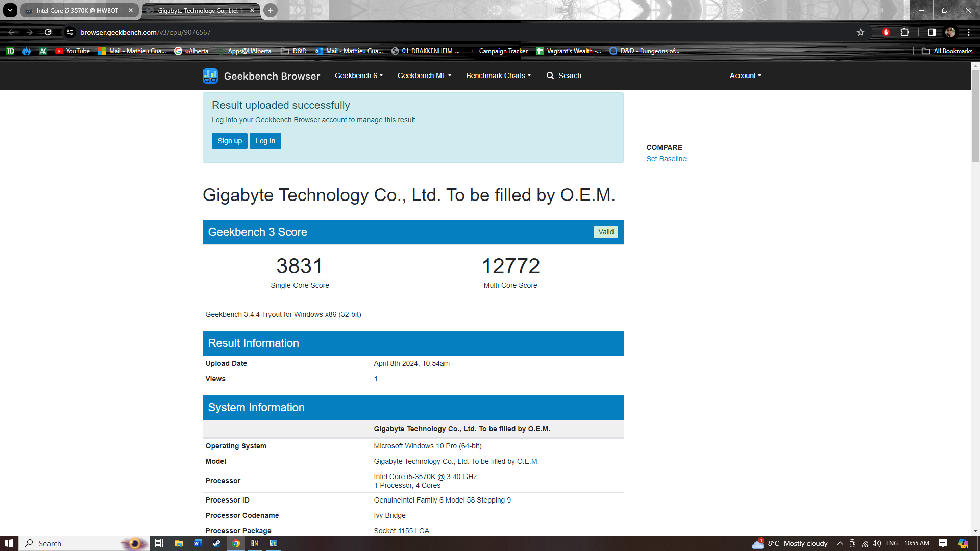This screenshot has width=980, height=551.
Task: Click the scrollbar down arrow
Action: coord(975,531)
